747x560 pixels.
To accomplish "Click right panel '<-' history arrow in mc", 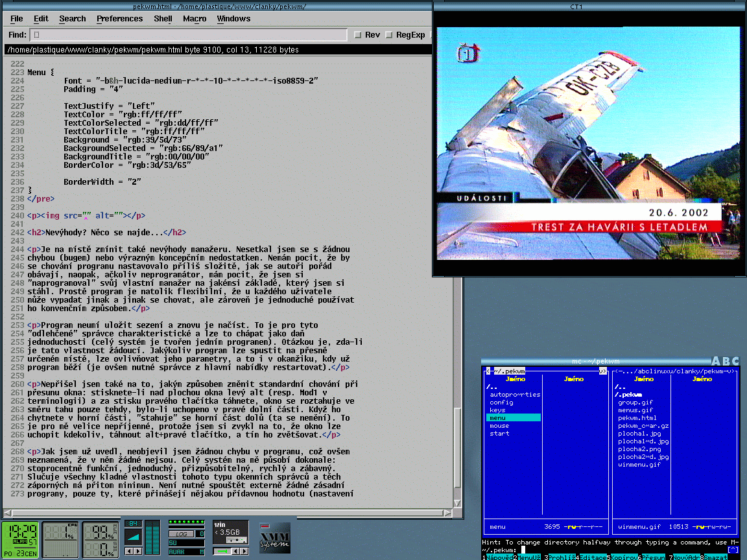I will (x=619, y=371).
